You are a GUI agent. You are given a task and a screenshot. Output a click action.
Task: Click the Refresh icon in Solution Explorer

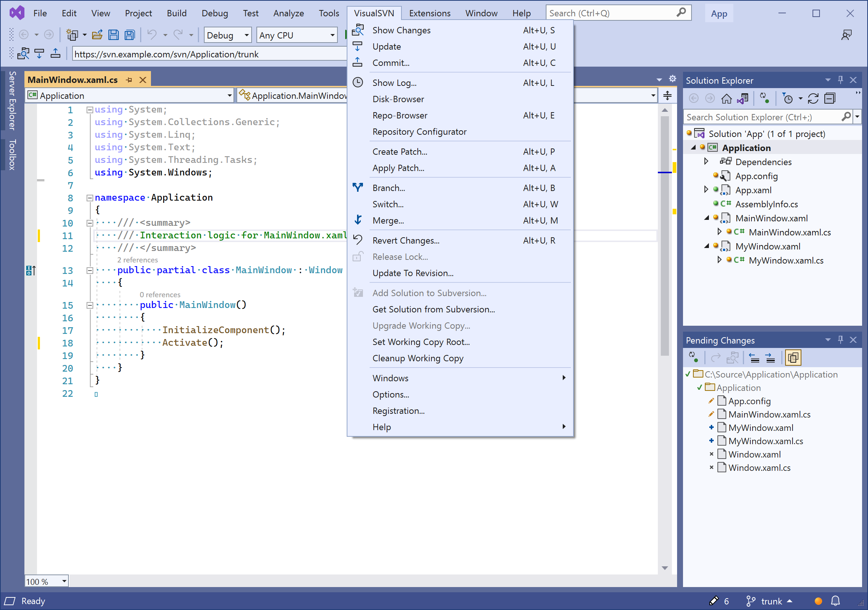click(813, 98)
